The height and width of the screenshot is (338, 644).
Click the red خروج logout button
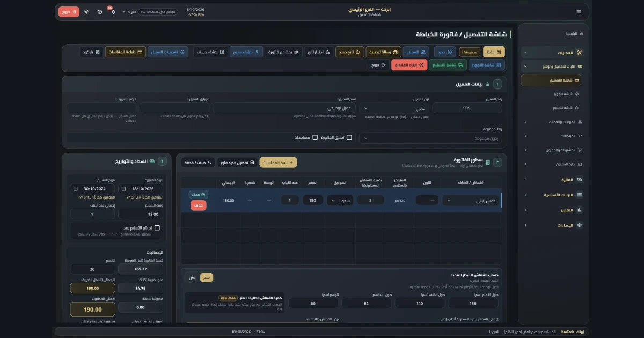coord(69,11)
